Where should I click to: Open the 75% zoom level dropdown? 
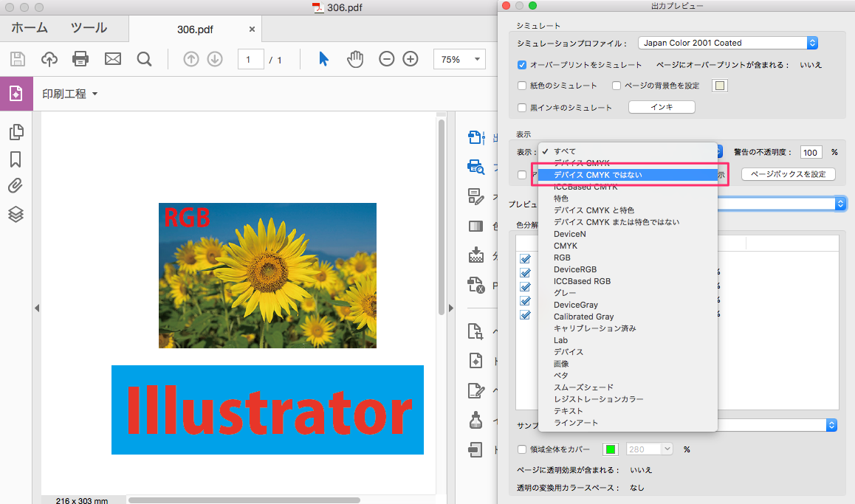tap(459, 59)
